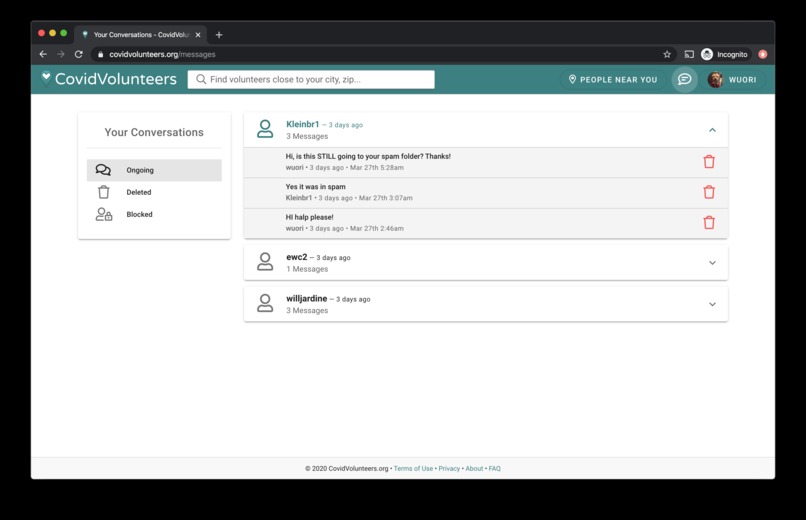Click the Incognito profile icon
Viewport: 806px width, 520px height.
707,54
